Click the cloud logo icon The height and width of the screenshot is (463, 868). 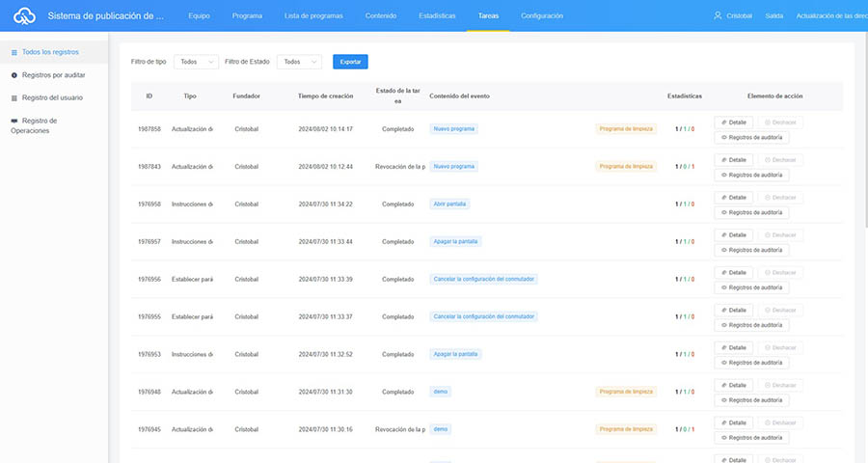[24, 16]
